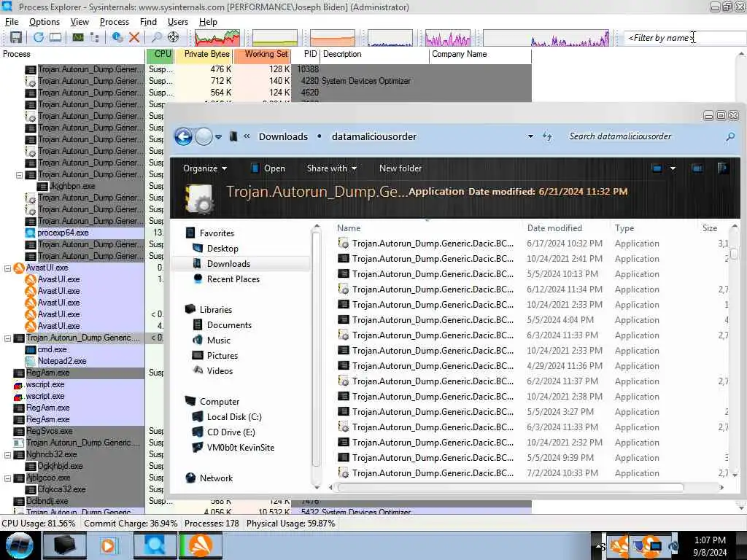Sort Explorer files by Date modified column

click(565, 228)
